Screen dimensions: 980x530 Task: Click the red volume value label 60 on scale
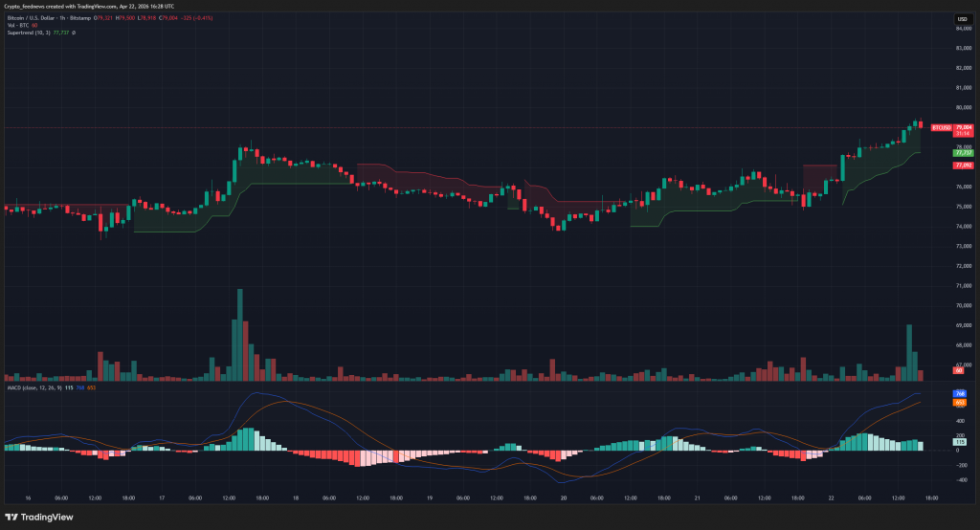click(958, 370)
